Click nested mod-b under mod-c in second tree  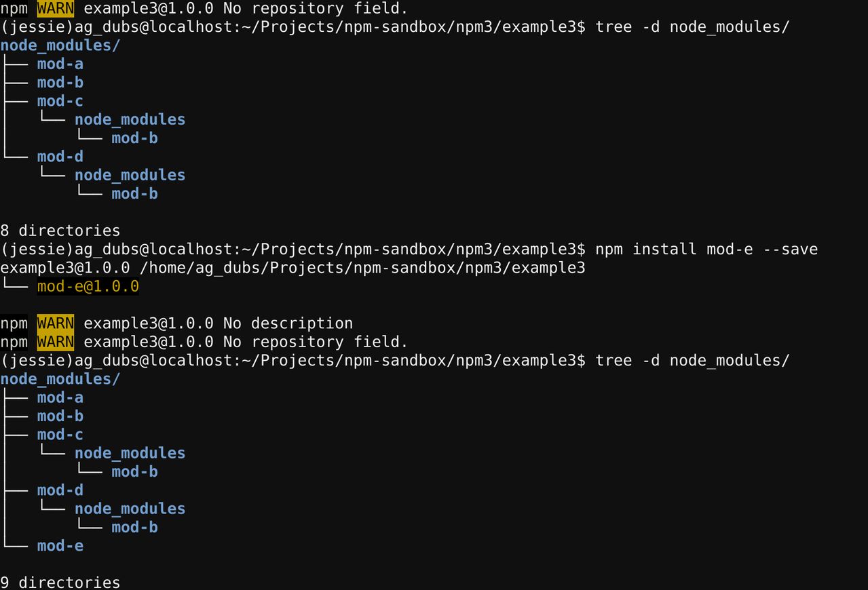pos(134,471)
